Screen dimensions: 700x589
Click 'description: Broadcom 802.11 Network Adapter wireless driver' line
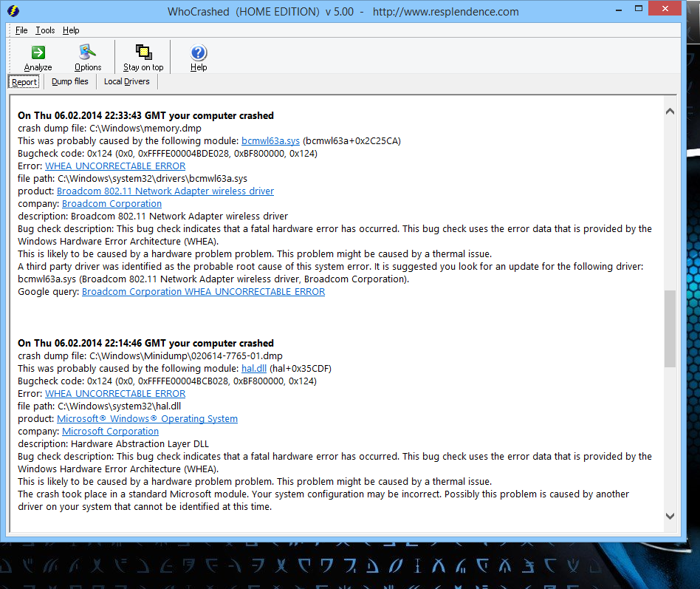153,216
